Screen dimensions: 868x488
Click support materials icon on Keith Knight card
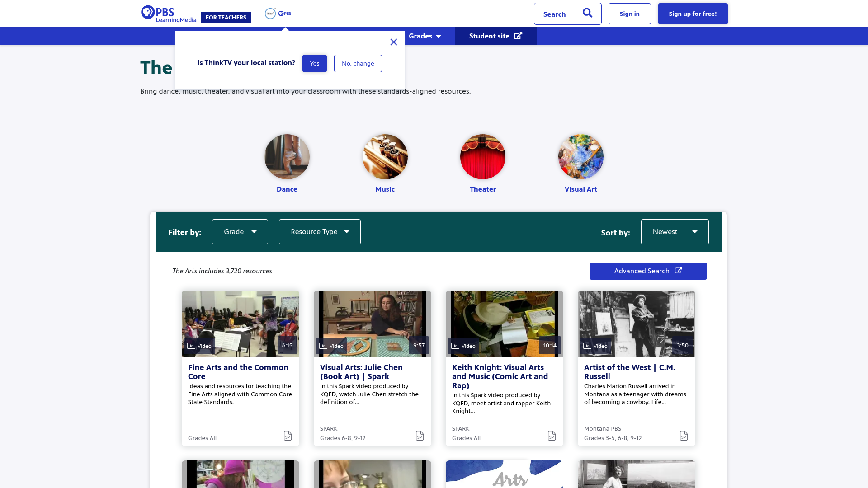(x=552, y=436)
